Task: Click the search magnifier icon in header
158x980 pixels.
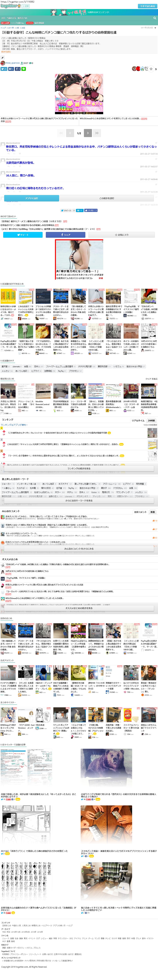Action: (x=155, y=18)
